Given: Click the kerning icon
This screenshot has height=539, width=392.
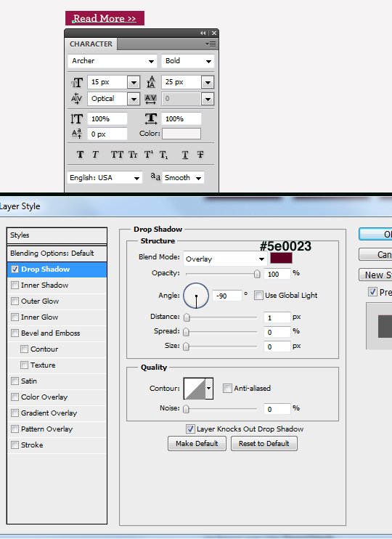Looking at the screenshot, I should pos(77,99).
